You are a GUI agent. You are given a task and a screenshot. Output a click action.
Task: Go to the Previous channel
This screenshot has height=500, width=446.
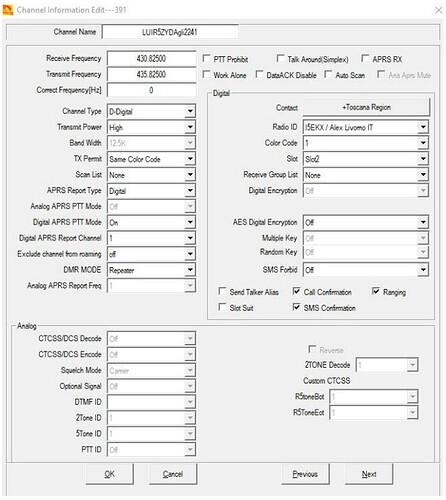click(x=305, y=474)
